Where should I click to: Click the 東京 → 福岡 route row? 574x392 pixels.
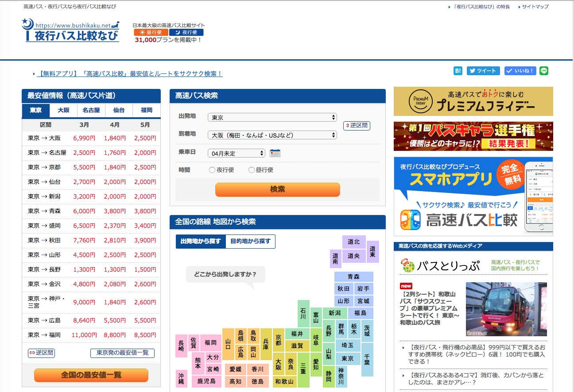click(x=91, y=335)
